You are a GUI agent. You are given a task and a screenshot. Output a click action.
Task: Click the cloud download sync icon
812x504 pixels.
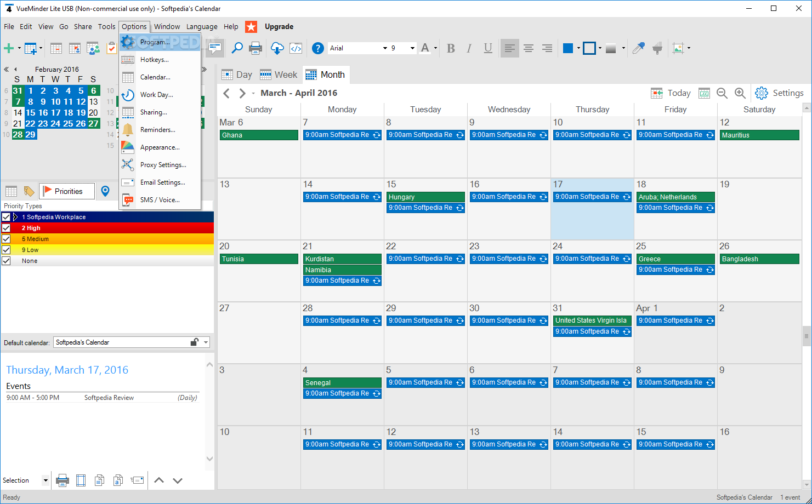277,48
